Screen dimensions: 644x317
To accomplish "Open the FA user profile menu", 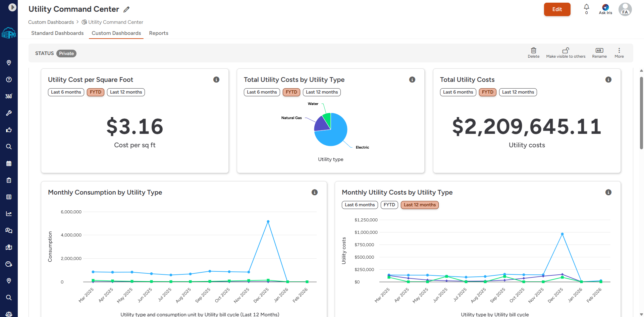I will click(625, 9).
